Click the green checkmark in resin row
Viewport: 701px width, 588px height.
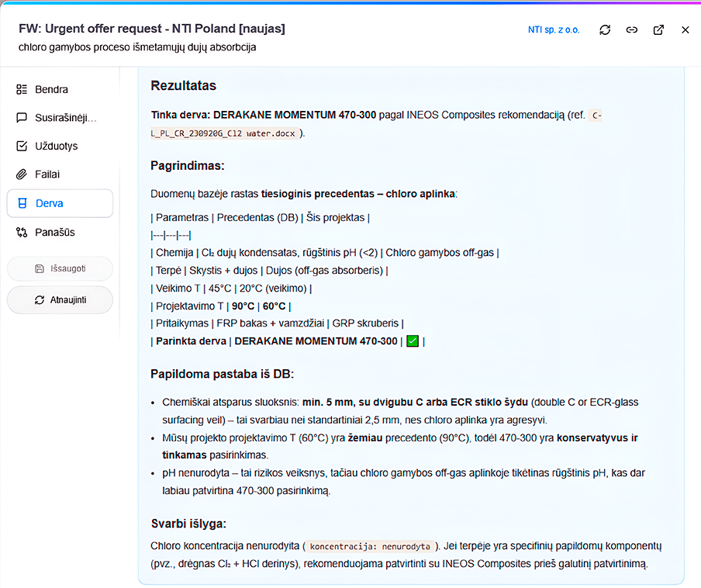pyautogui.click(x=413, y=341)
